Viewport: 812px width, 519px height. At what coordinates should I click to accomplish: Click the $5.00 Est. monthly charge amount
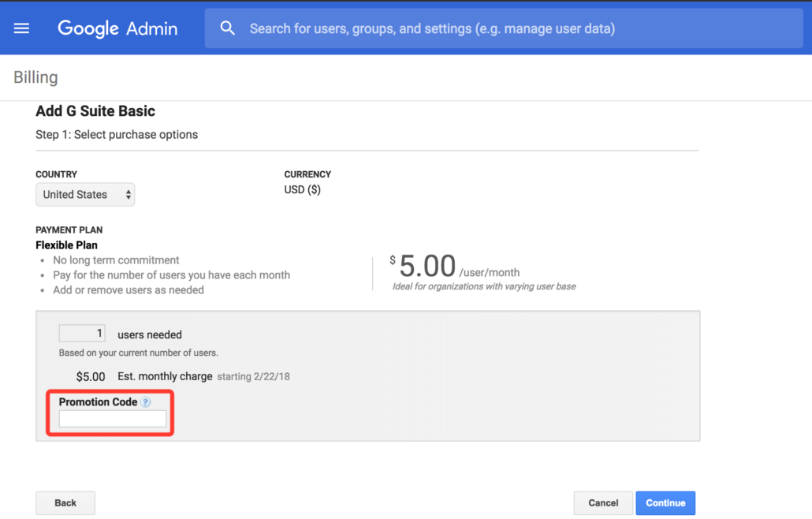click(91, 376)
